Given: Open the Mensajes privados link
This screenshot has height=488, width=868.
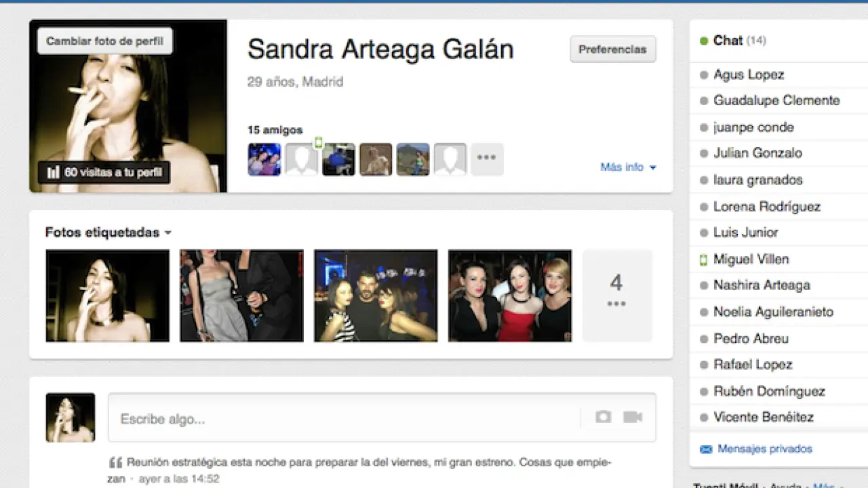Looking at the screenshot, I should pyautogui.click(x=764, y=449).
